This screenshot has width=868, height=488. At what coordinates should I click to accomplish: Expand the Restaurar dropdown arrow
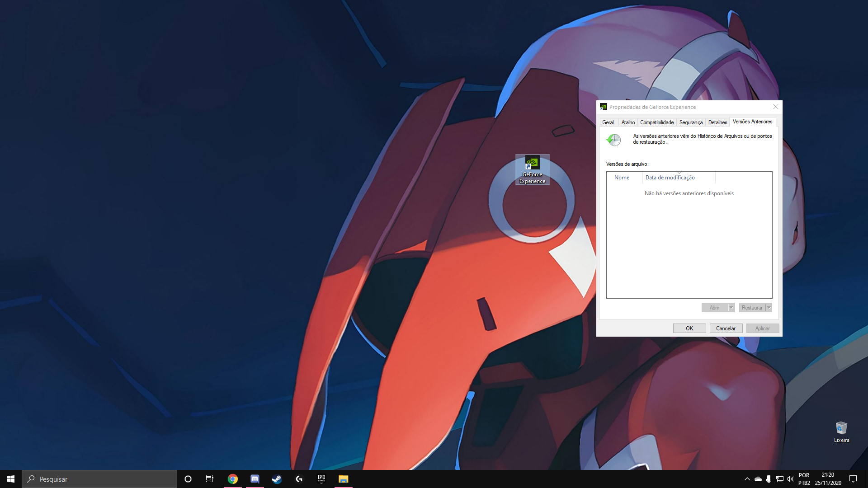769,308
